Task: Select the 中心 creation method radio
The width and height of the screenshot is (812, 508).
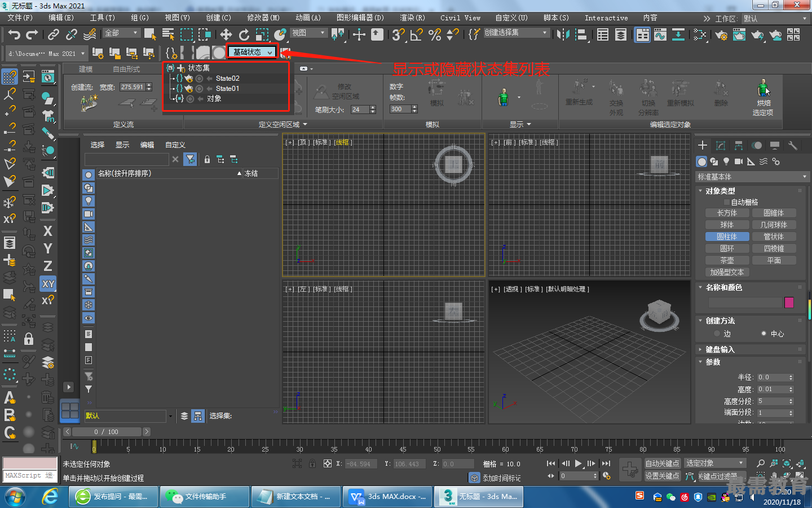Action: tap(764, 334)
